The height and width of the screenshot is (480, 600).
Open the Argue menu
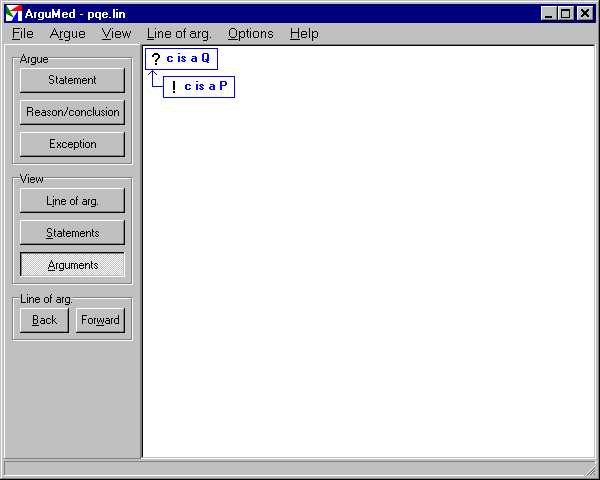pyautogui.click(x=67, y=34)
